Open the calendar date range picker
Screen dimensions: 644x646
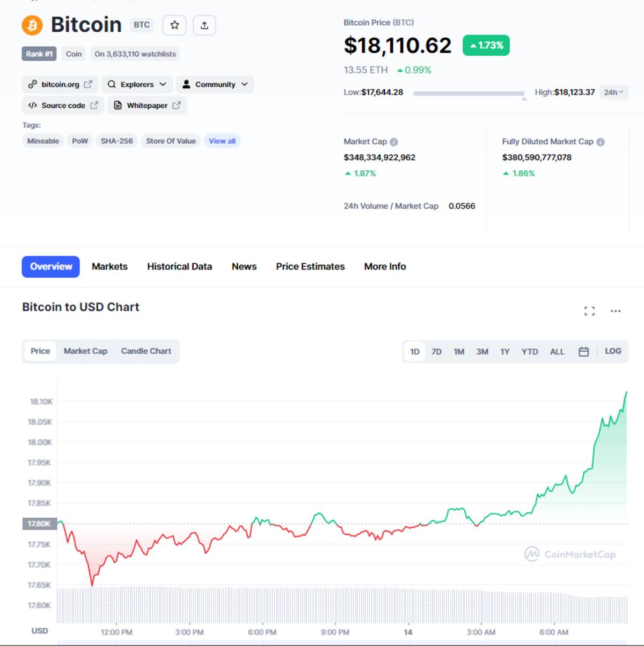pyautogui.click(x=584, y=352)
